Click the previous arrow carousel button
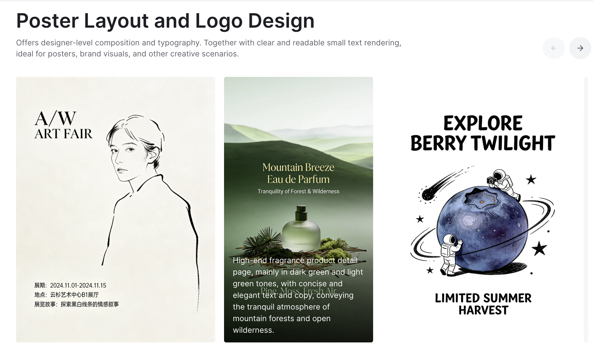Viewport: 593px width, 364px height. coord(553,48)
